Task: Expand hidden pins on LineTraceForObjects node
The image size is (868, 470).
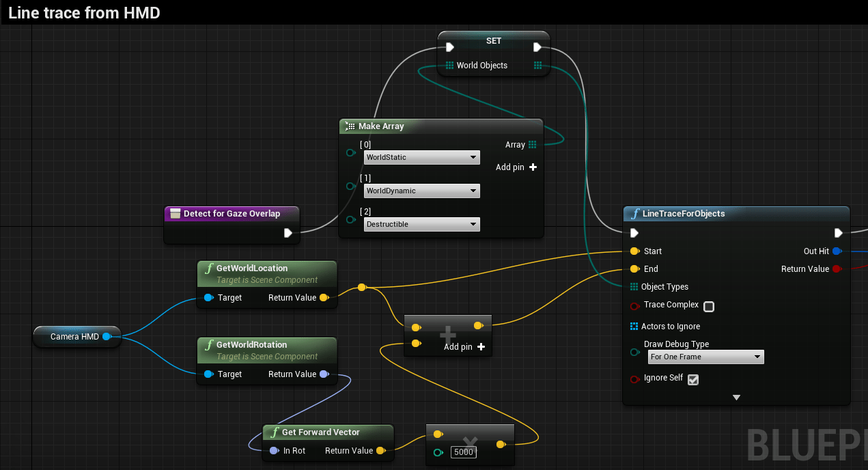Action: [x=736, y=397]
